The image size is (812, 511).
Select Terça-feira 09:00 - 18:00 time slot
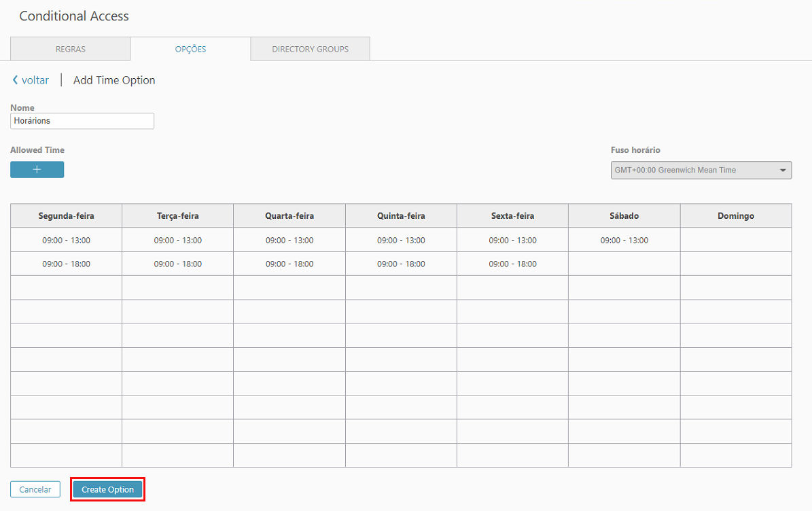point(177,264)
